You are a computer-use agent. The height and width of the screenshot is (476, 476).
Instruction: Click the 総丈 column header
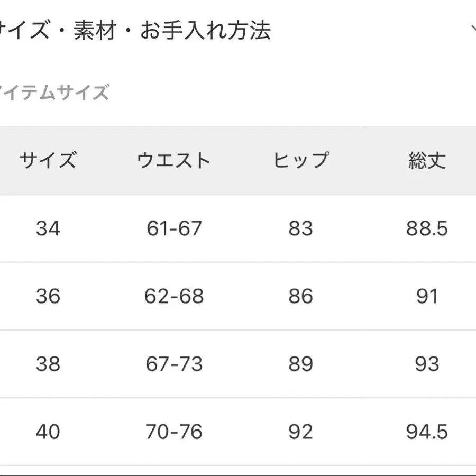[x=427, y=160]
